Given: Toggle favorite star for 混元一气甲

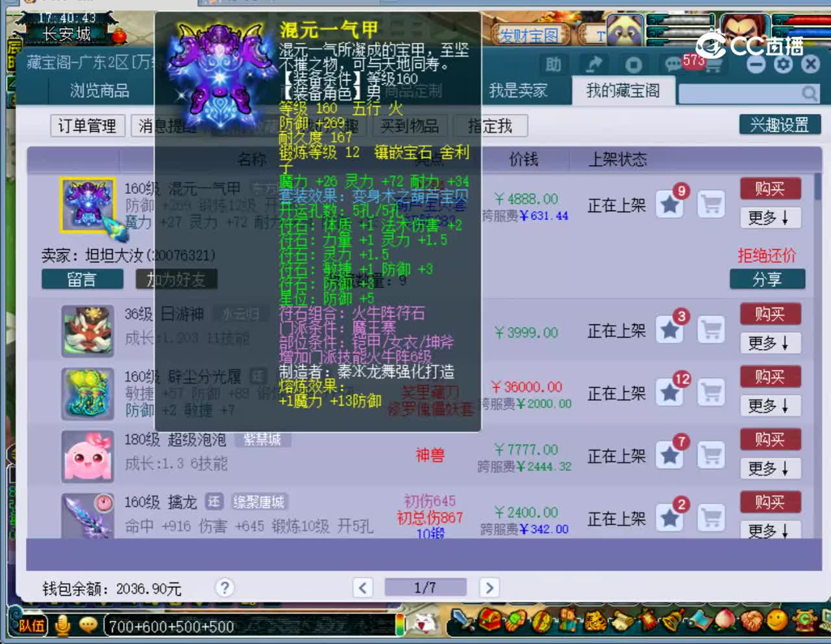Looking at the screenshot, I should click(x=670, y=205).
